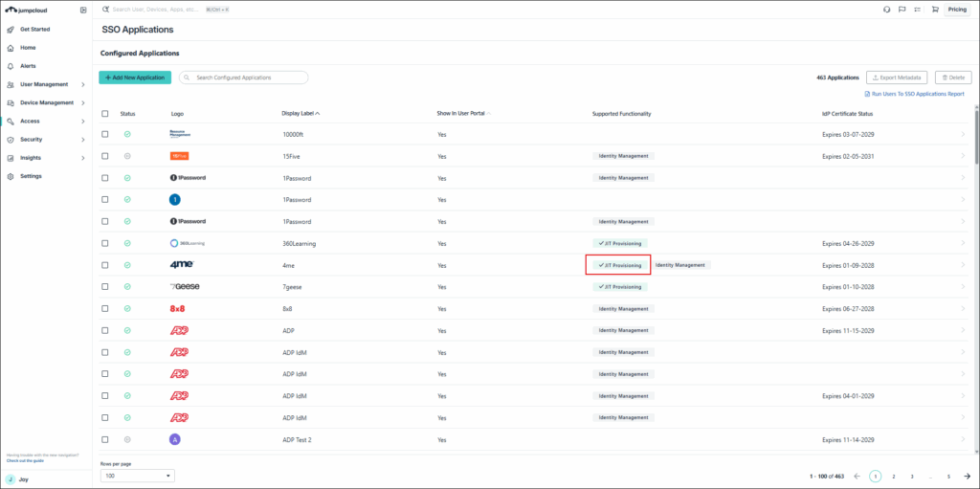Open the checklist icon in top bar

[x=917, y=10]
